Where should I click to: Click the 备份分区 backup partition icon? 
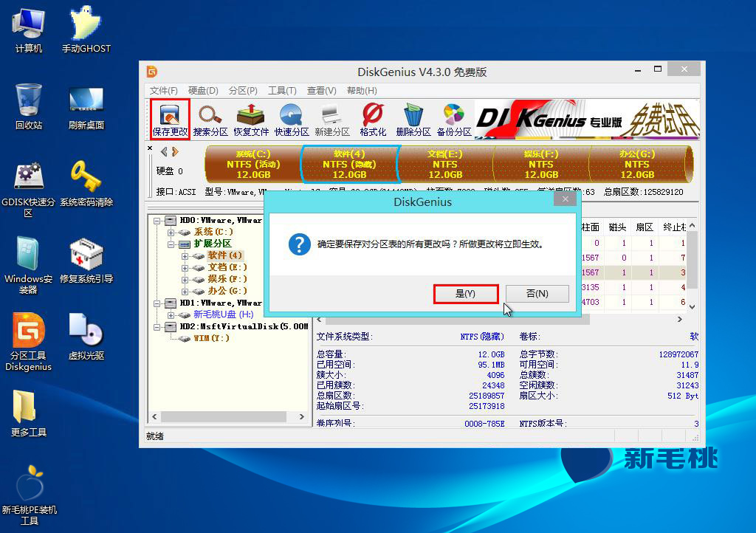pos(454,120)
